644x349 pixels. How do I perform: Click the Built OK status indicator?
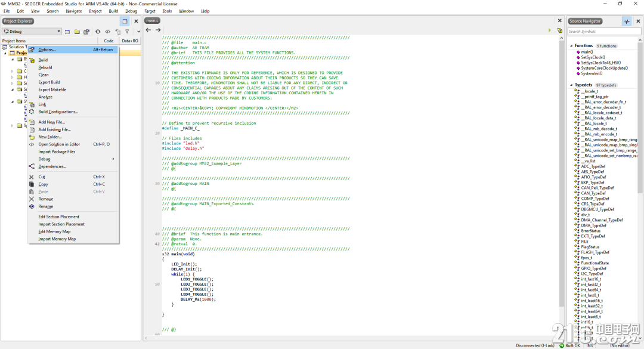569,345
